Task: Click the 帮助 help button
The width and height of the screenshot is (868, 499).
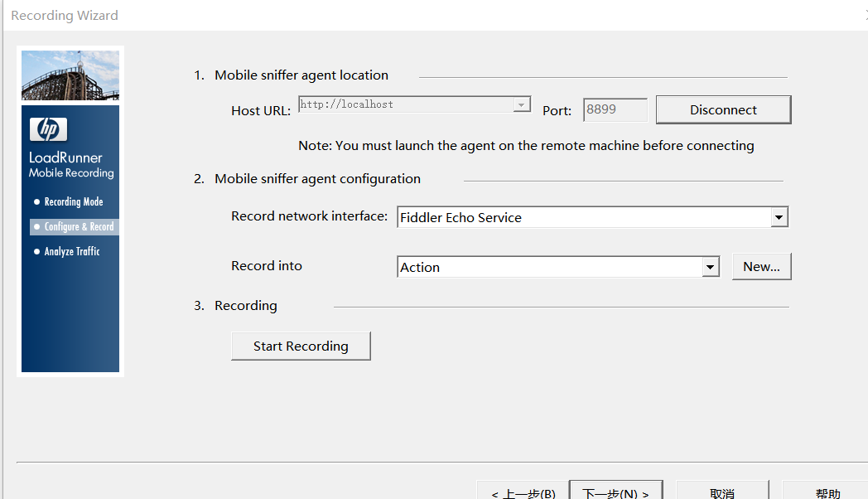Action: click(827, 491)
